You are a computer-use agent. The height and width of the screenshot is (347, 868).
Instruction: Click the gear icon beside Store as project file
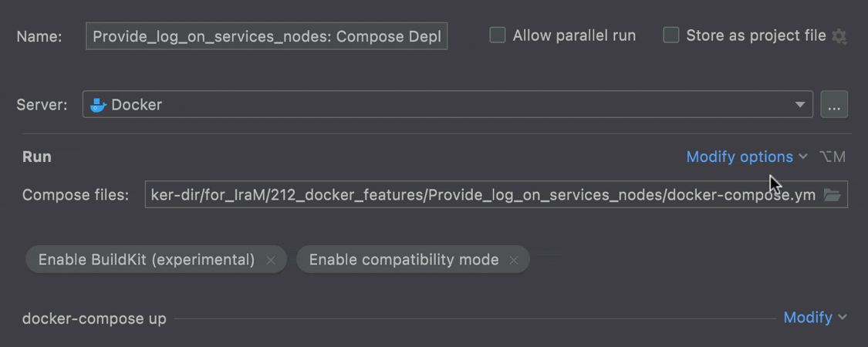tap(839, 36)
